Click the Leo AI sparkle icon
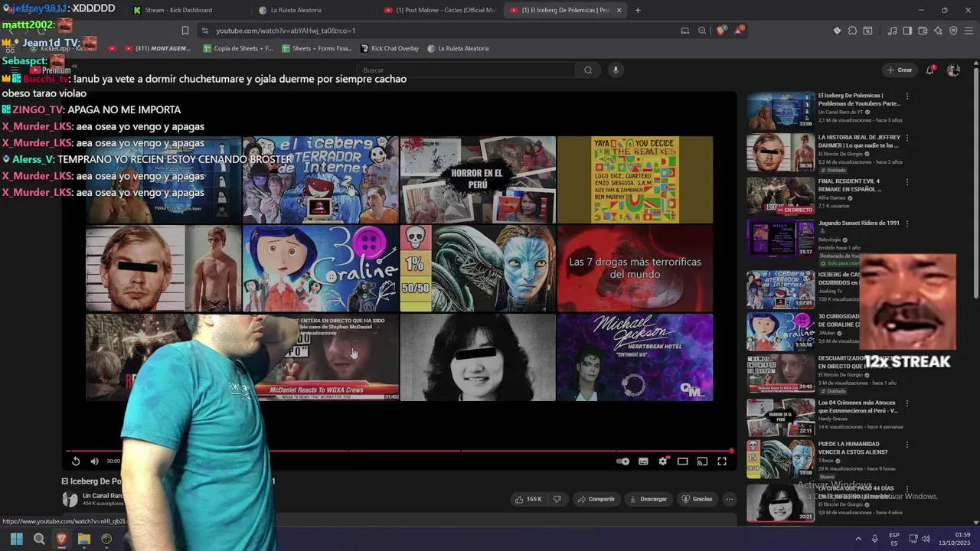Image resolution: width=980 pixels, height=551 pixels. tap(938, 31)
